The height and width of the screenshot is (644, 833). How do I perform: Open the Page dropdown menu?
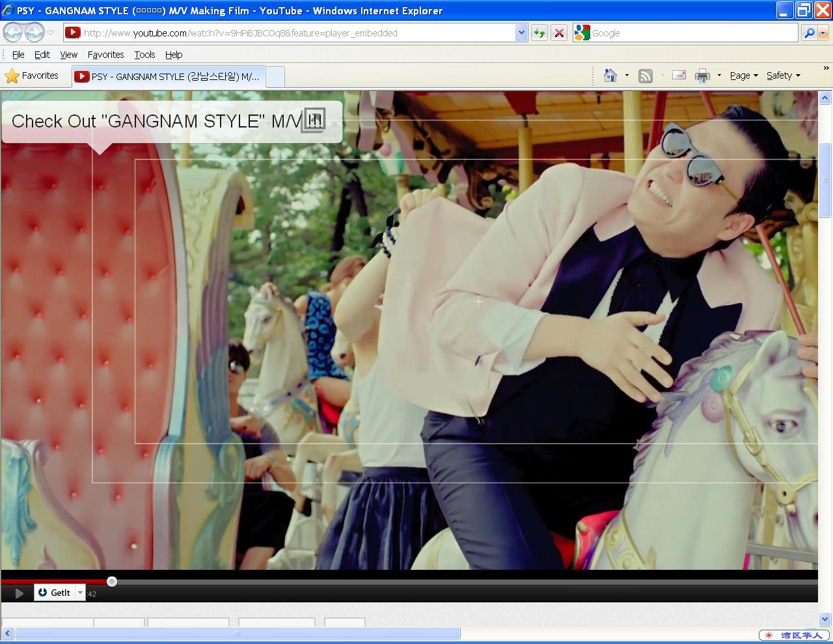pos(744,75)
